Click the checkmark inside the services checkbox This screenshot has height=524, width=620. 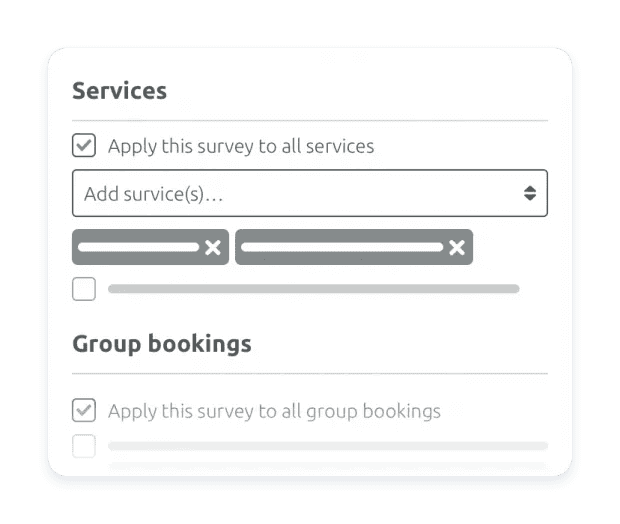click(x=84, y=146)
